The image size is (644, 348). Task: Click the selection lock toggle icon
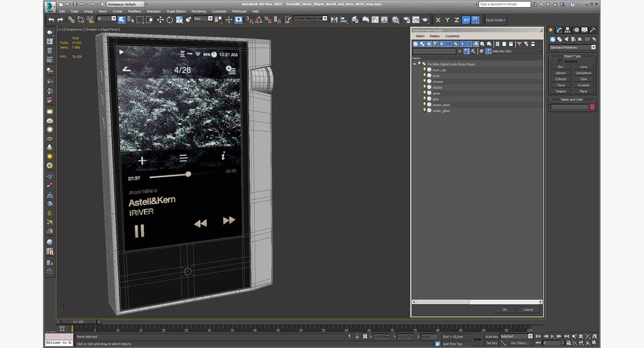coord(357,337)
